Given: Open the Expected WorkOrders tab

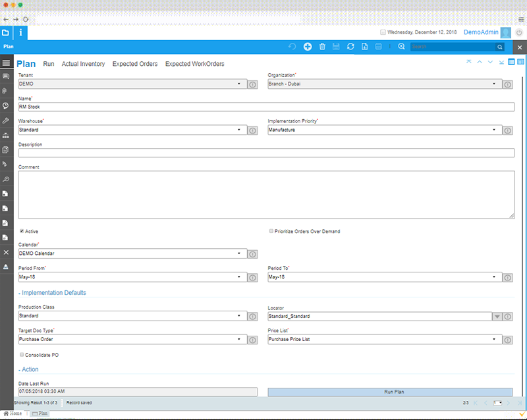Looking at the screenshot, I should point(194,64).
